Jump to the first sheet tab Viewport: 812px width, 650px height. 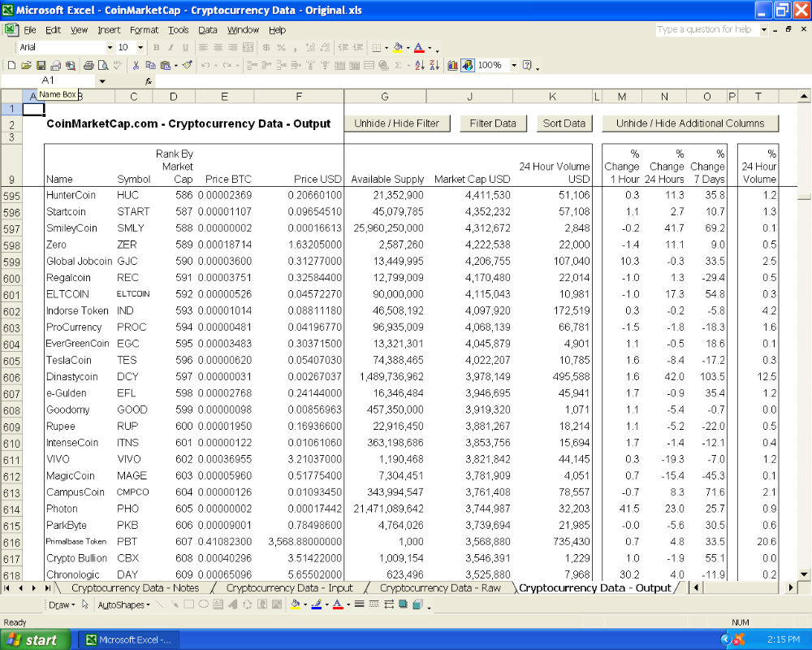click(x=7, y=587)
